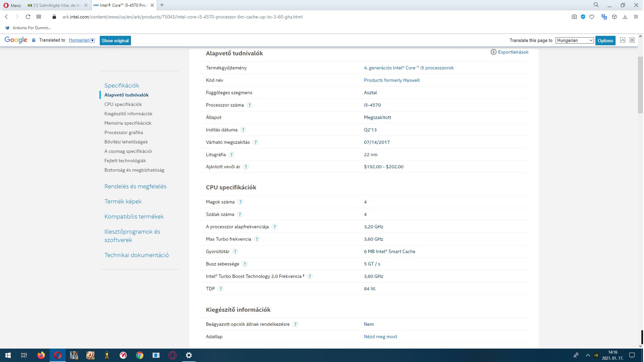Viewport: 644px width, 362px height.
Task: Open the extensions cube icon
Action: point(614,17)
